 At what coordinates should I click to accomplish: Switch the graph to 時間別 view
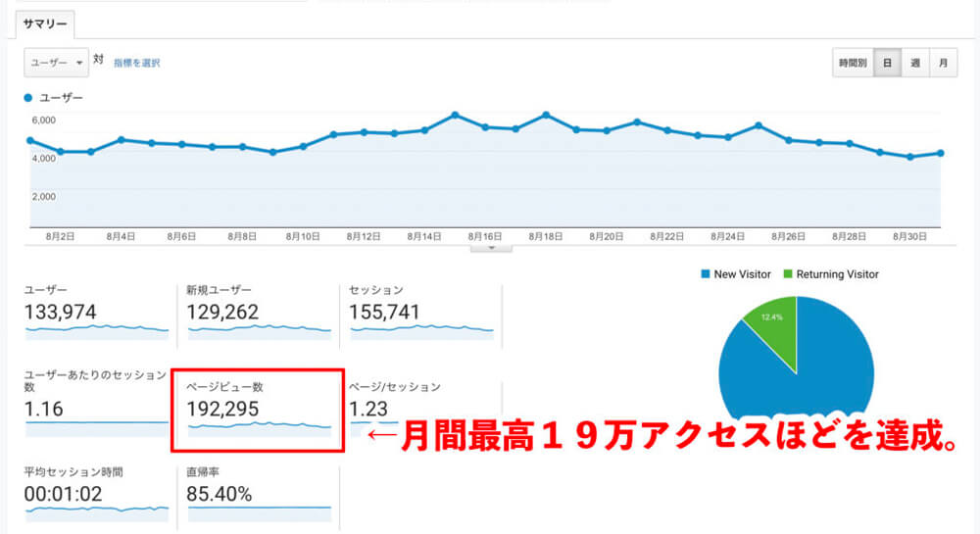coord(853,63)
